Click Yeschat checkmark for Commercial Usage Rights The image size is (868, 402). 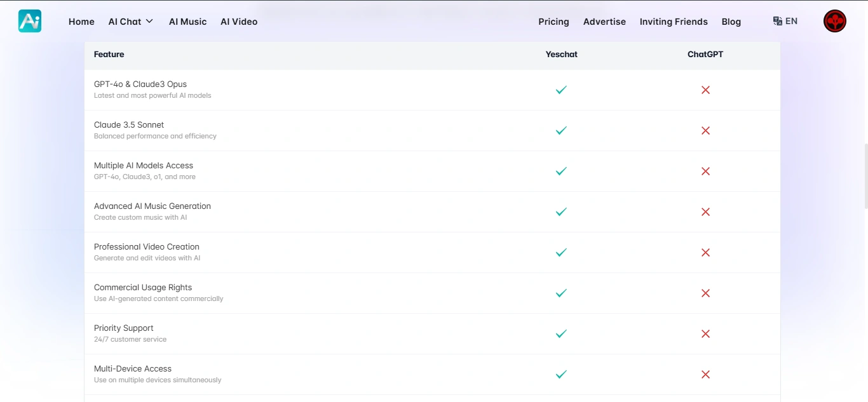click(561, 293)
